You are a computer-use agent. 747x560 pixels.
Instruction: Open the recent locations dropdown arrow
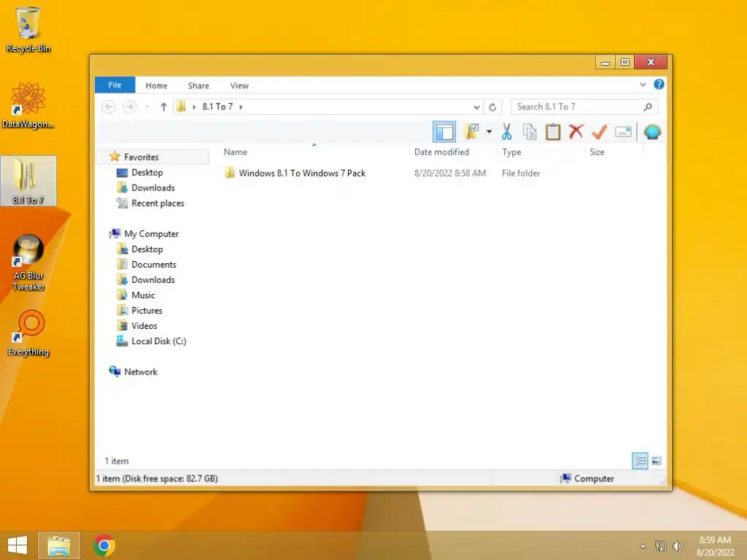[x=147, y=107]
